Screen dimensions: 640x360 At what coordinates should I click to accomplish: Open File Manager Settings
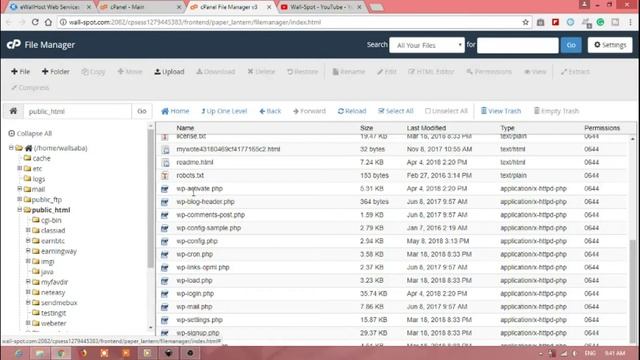(610, 45)
